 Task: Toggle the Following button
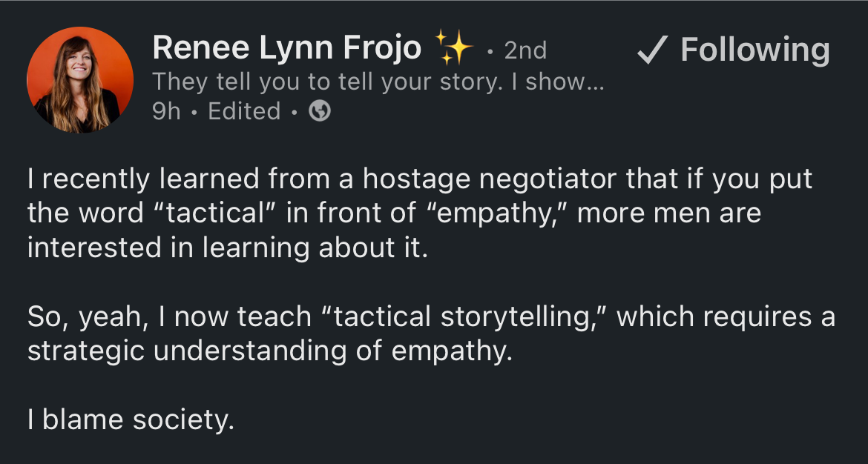(734, 51)
